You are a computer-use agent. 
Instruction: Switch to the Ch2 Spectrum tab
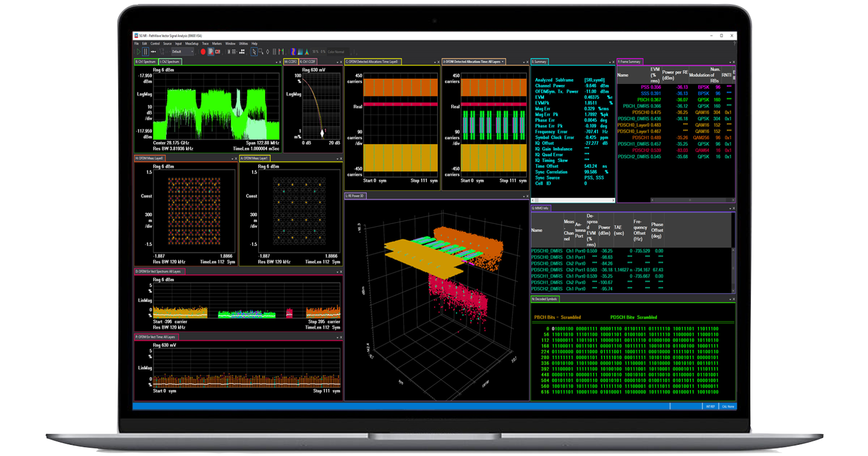(x=170, y=61)
